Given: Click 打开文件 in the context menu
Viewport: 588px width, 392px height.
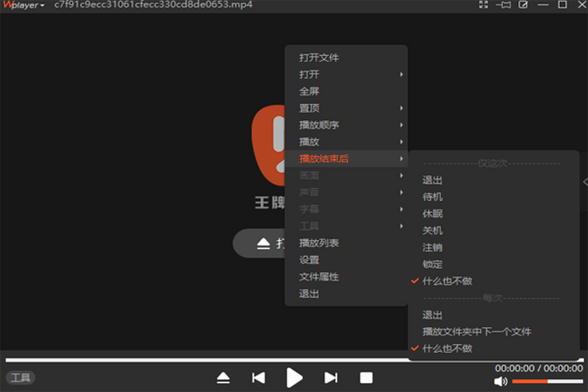Looking at the screenshot, I should click(319, 58).
